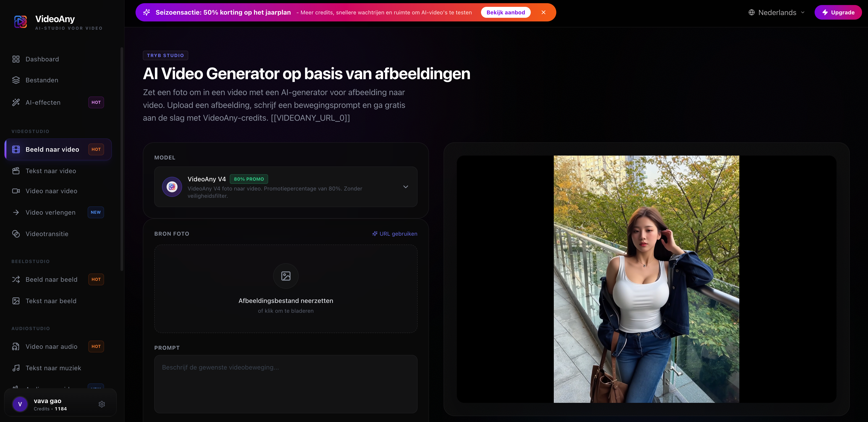Screen dimensions: 868x422
Task: Click the Credits 1184 text
Action: point(50,409)
